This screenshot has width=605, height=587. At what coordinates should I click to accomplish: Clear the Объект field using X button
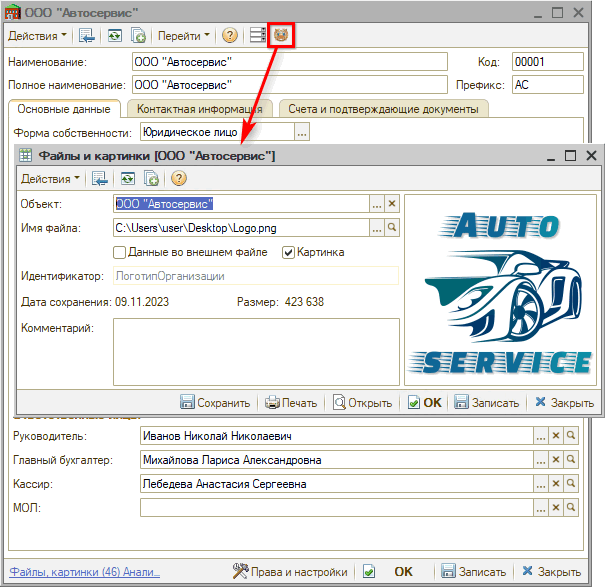[392, 203]
